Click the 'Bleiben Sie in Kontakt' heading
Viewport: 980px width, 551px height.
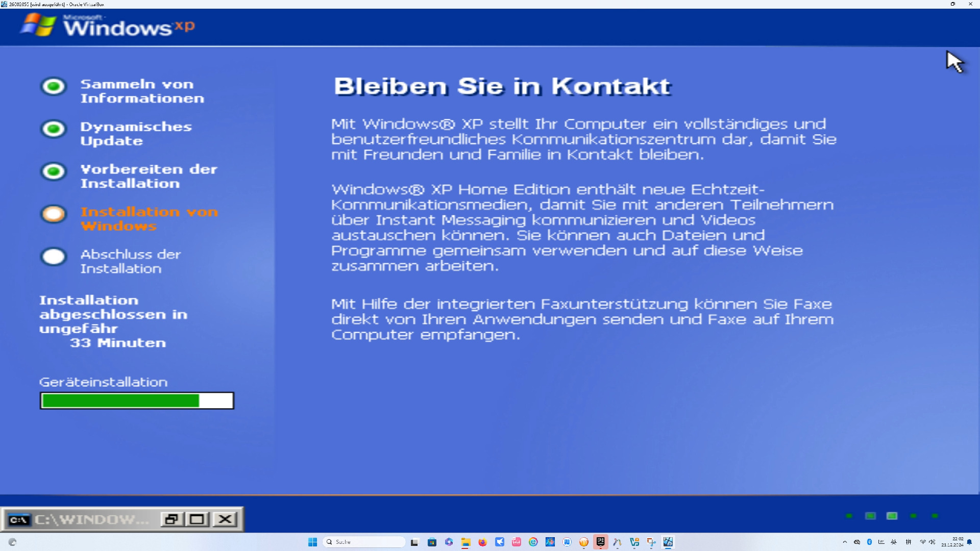[502, 86]
